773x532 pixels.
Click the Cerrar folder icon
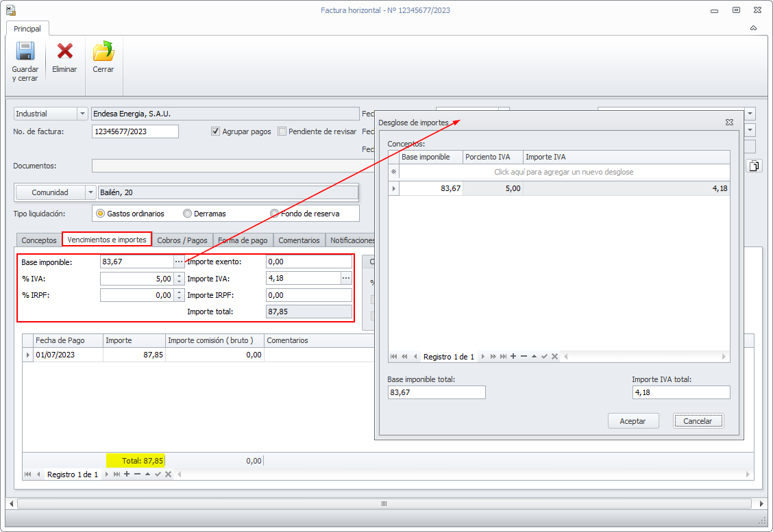click(103, 52)
